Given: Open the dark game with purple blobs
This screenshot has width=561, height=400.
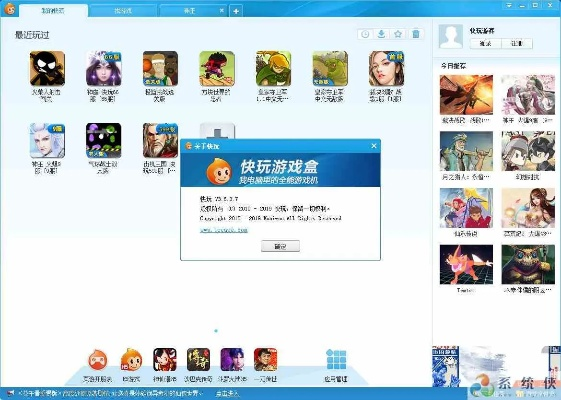Looking at the screenshot, I should point(104,141).
